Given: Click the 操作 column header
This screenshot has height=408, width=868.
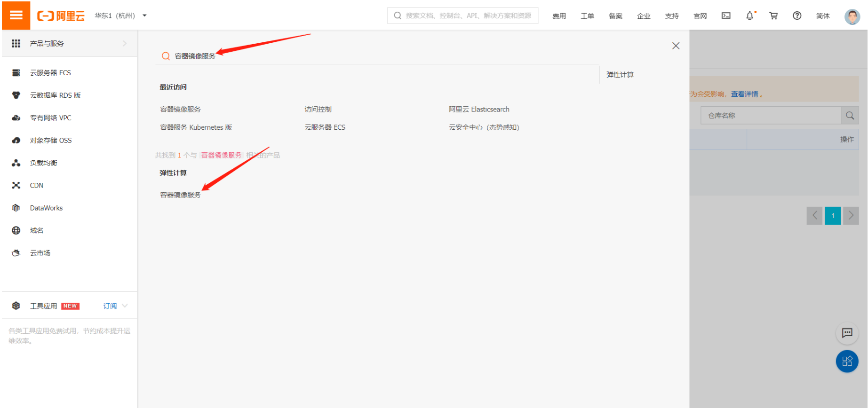Looking at the screenshot, I should (847, 140).
